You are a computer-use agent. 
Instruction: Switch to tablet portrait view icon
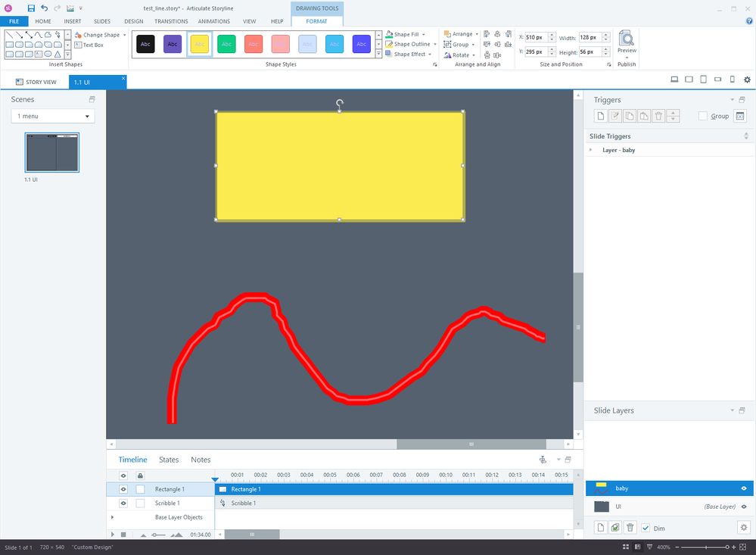tap(704, 80)
